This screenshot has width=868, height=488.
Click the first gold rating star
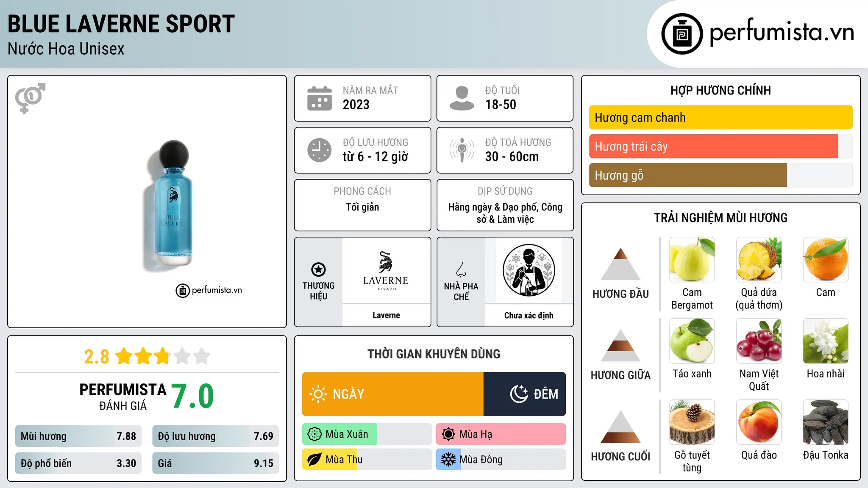point(124,356)
